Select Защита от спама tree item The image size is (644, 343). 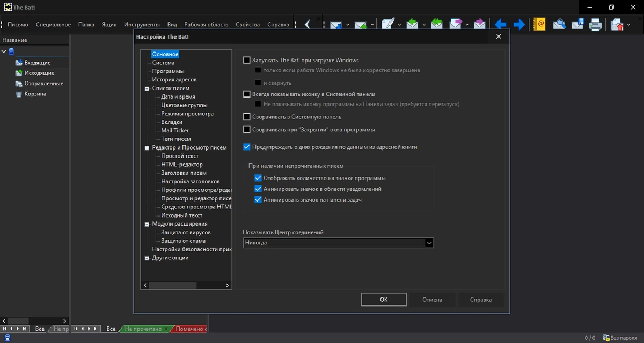tap(183, 241)
